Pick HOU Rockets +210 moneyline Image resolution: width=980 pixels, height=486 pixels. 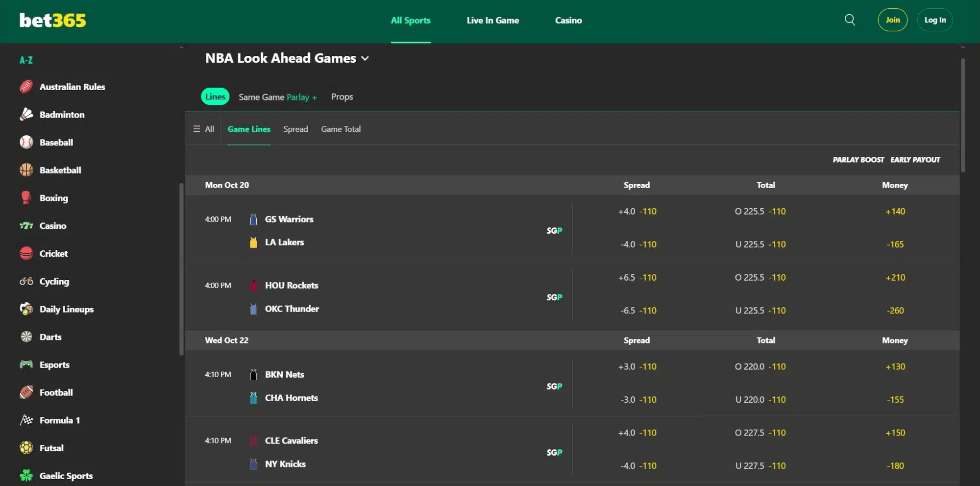[x=895, y=278]
